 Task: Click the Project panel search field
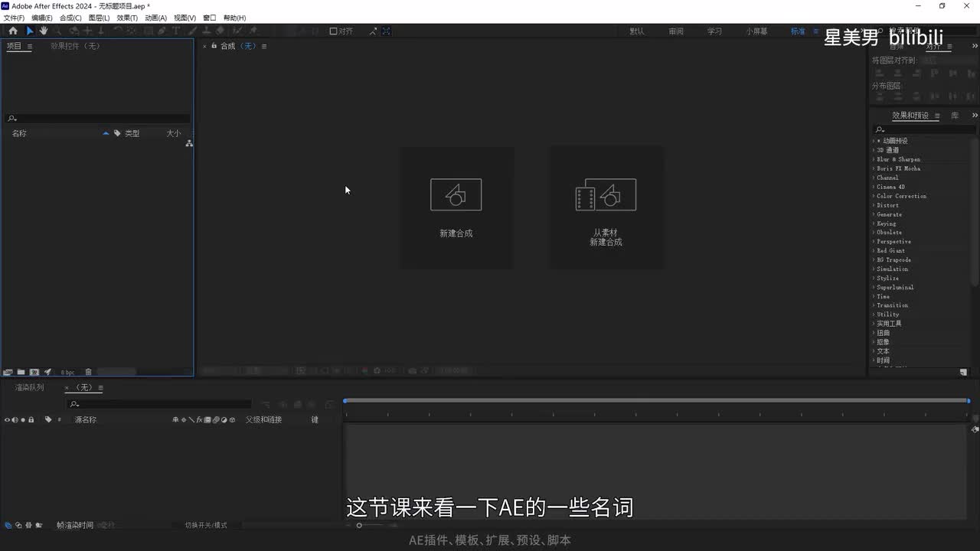98,119
